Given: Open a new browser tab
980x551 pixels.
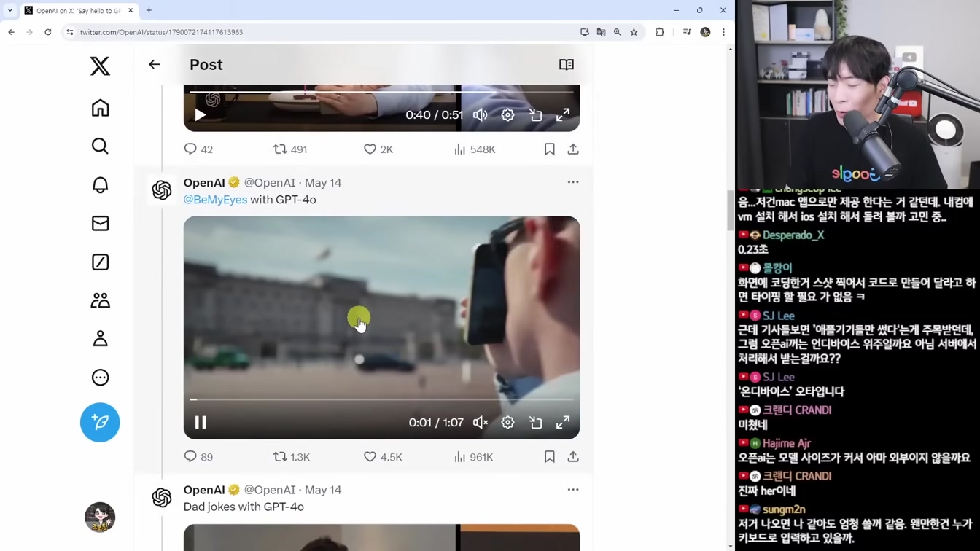Looking at the screenshot, I should 149,10.
